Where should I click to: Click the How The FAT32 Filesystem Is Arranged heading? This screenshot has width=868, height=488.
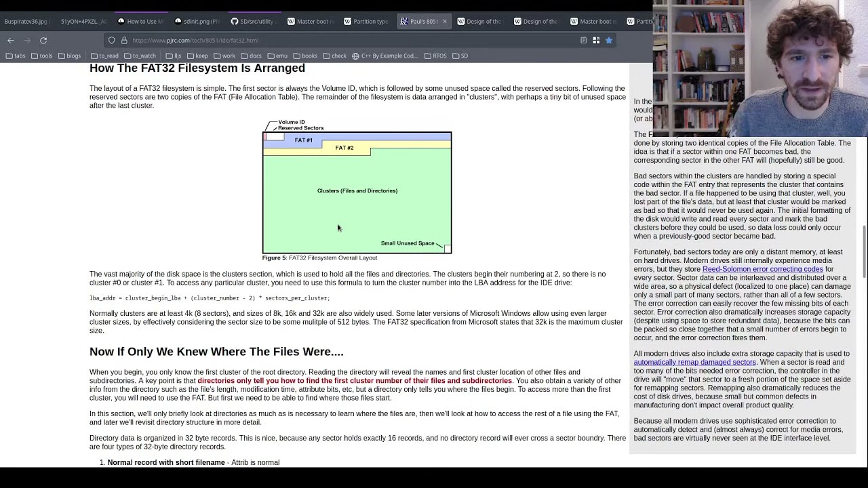[x=197, y=68]
